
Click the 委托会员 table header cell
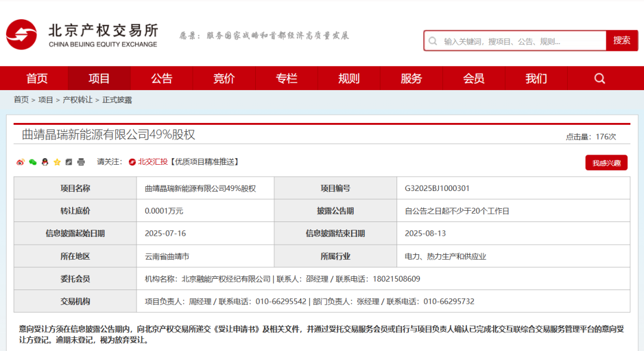pos(75,279)
